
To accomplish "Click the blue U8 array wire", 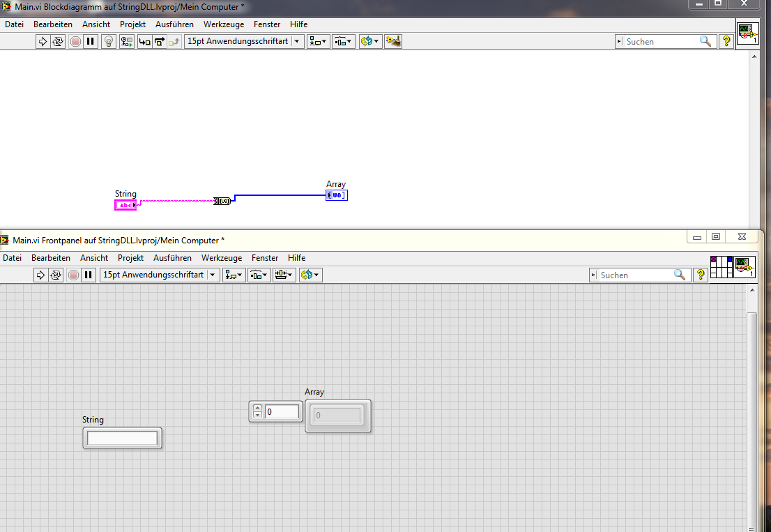I will (x=280, y=195).
